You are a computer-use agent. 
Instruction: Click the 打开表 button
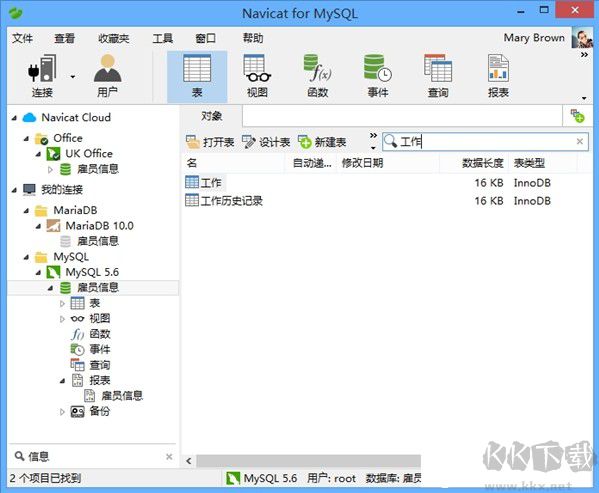pyautogui.click(x=210, y=142)
